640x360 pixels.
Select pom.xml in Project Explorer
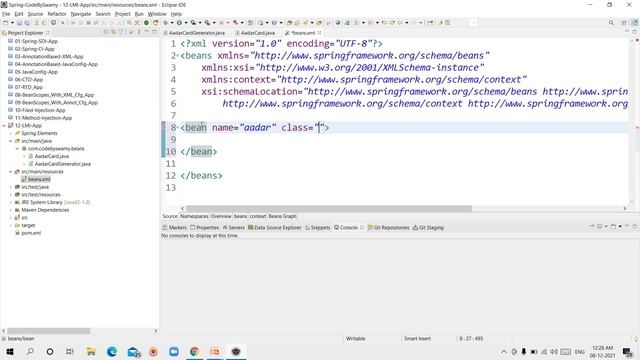tap(31, 233)
